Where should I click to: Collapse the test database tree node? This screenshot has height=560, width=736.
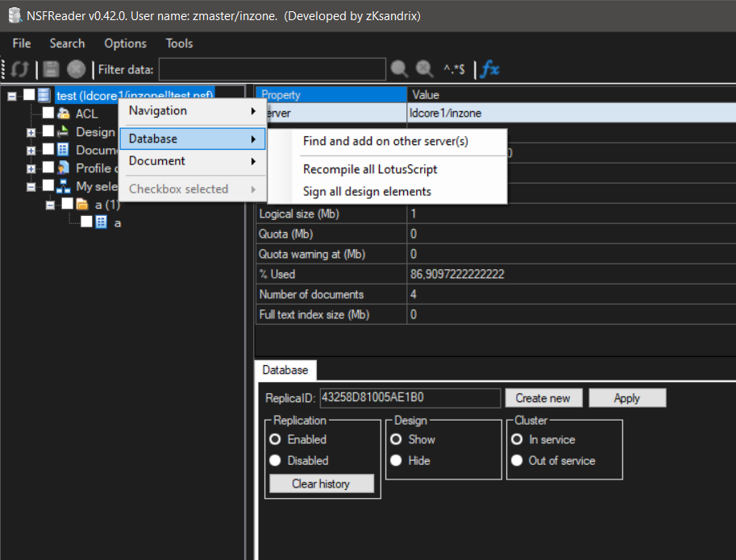[12, 96]
